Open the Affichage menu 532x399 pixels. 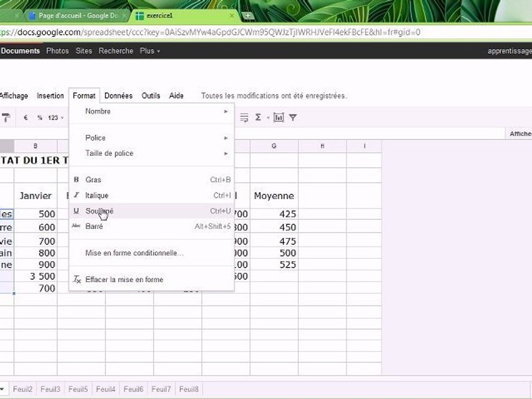[14, 96]
